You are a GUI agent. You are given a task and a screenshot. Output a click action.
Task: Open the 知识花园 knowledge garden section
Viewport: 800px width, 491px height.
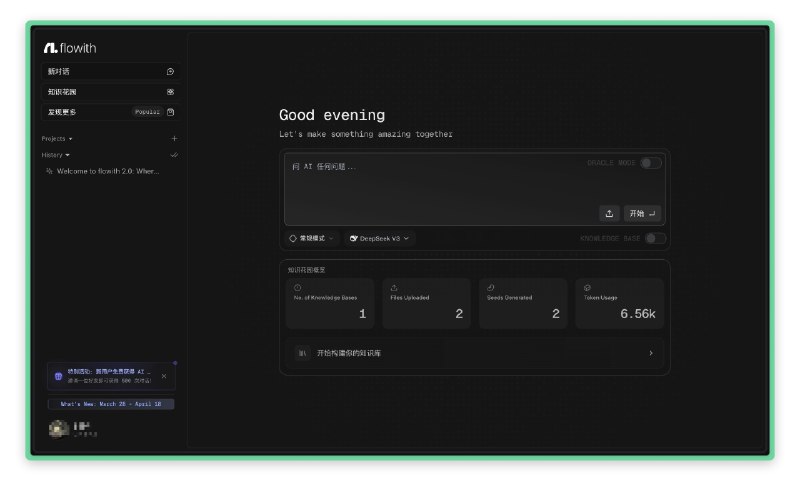coord(111,92)
